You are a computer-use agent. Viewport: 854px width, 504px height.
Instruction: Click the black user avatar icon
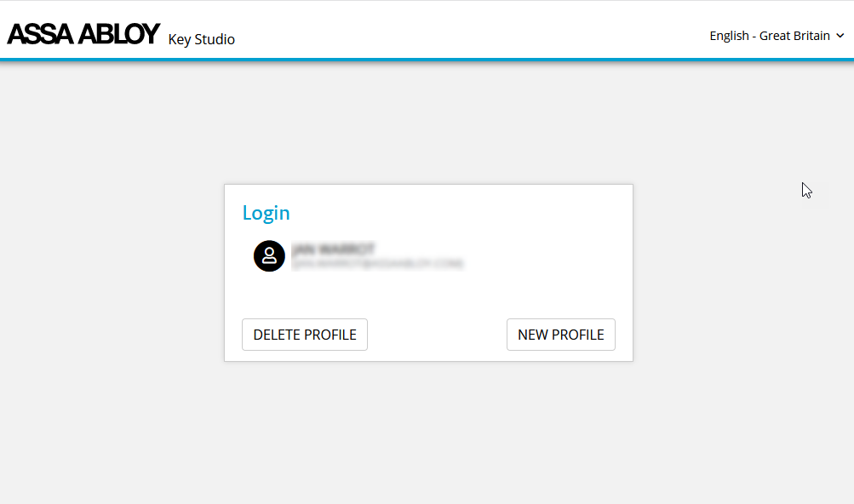click(269, 255)
